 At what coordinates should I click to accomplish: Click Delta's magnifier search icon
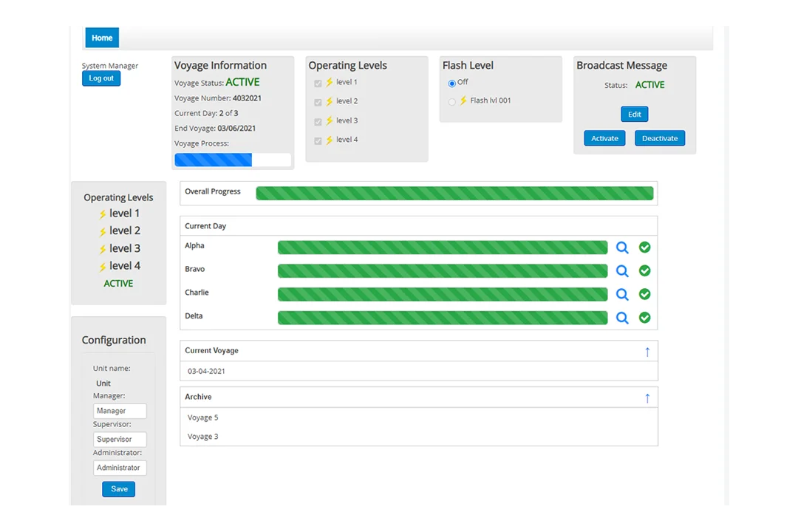coord(622,318)
